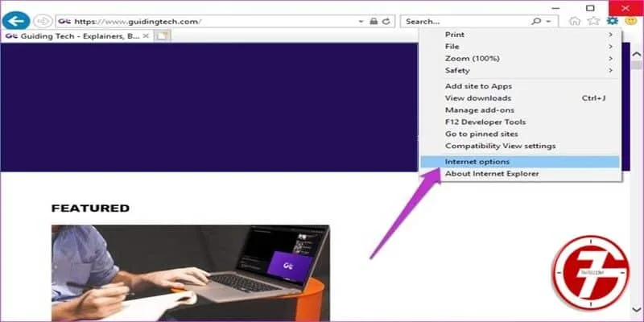This screenshot has height=322, width=644.
Task: Close the Internet Explorer window
Action: point(625,8)
